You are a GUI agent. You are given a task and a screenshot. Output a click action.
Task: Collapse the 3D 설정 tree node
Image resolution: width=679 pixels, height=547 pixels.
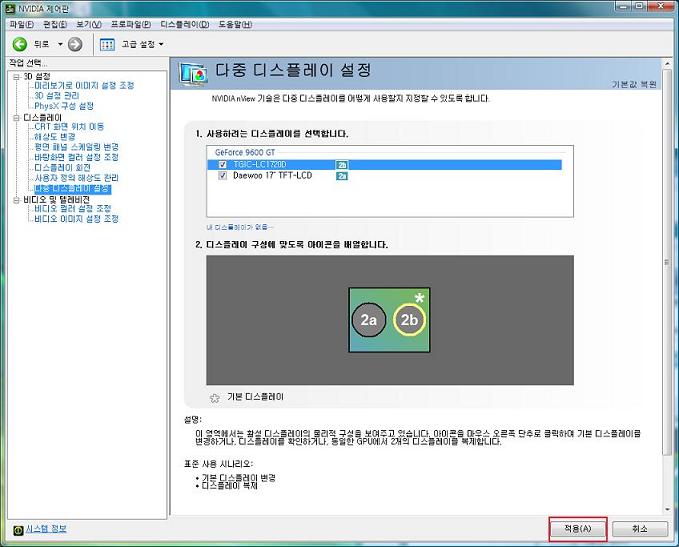[x=16, y=77]
